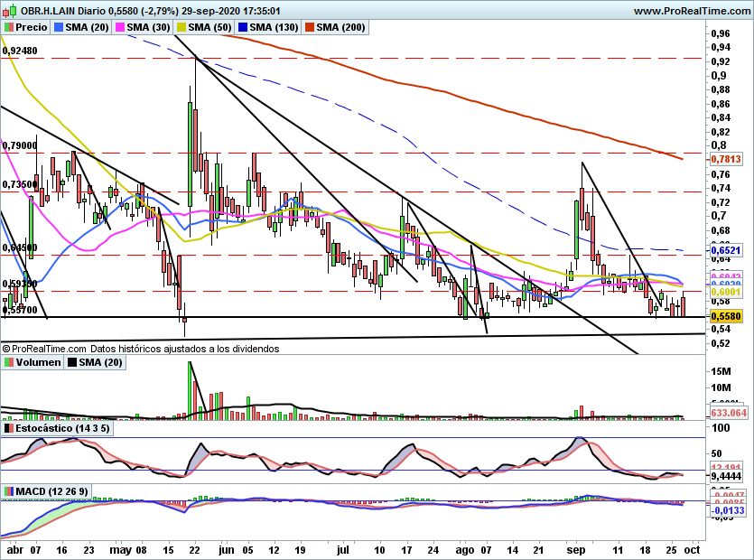Click the Volumen bar icon in legend
The width and height of the screenshot is (754, 560).
point(9,363)
